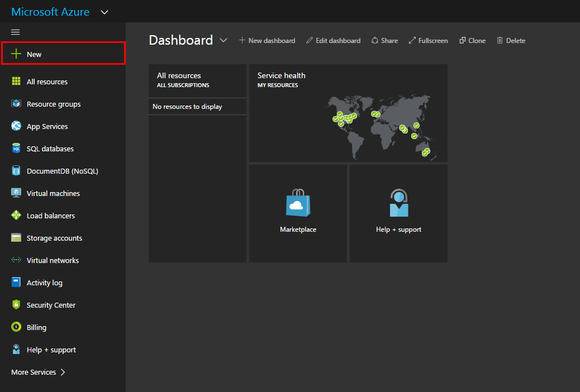The image size is (580, 392).
Task: Expand the Dashboard title dropdown chevron
Action: 224,40
